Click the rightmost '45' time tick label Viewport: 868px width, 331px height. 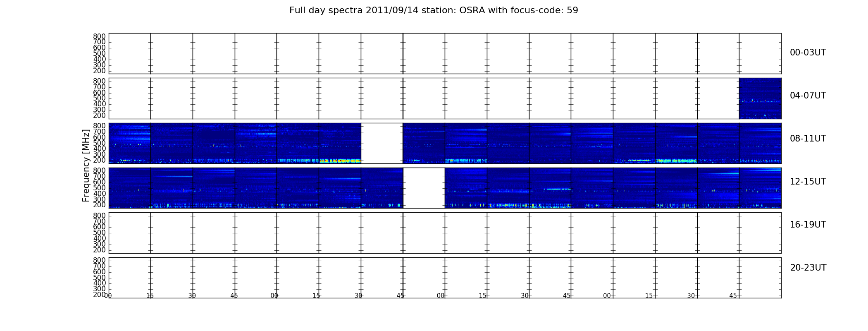click(733, 296)
